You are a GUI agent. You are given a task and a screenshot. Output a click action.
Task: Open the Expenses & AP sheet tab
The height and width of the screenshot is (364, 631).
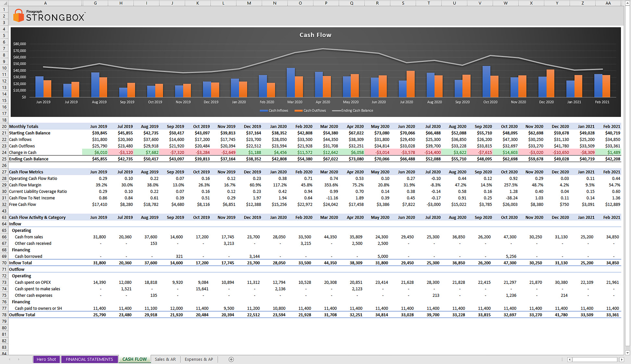[x=199, y=359]
